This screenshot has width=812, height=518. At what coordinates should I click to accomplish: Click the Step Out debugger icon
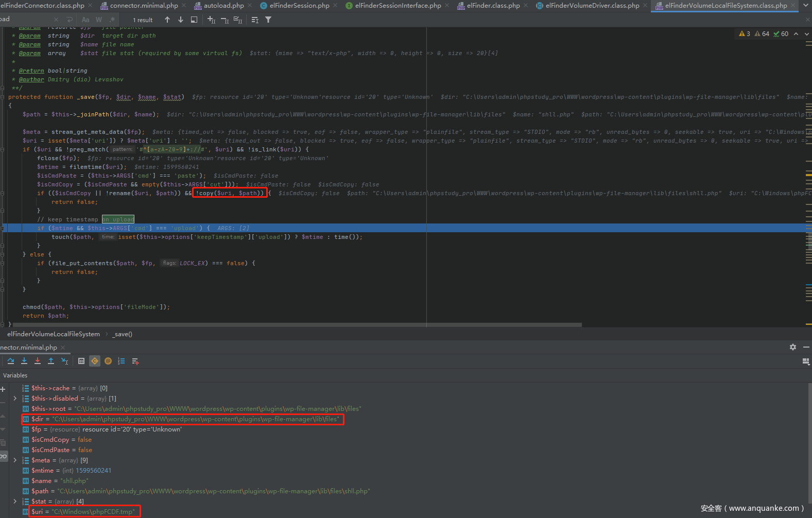click(x=51, y=361)
